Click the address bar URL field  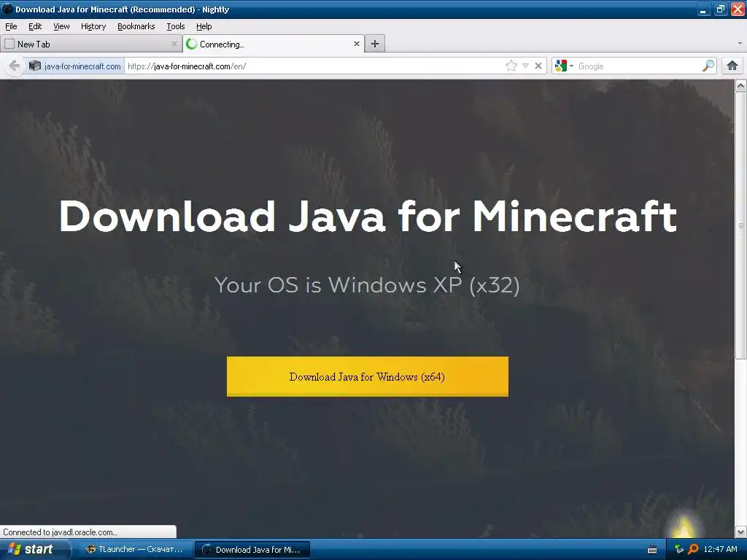(x=314, y=66)
